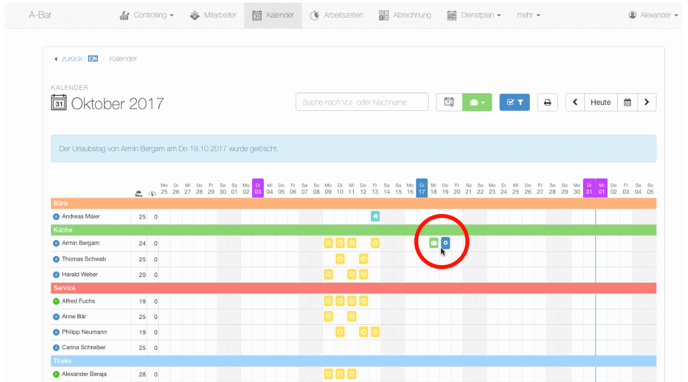
Task: Click the calendar view icon button left of green button
Action: (x=449, y=102)
